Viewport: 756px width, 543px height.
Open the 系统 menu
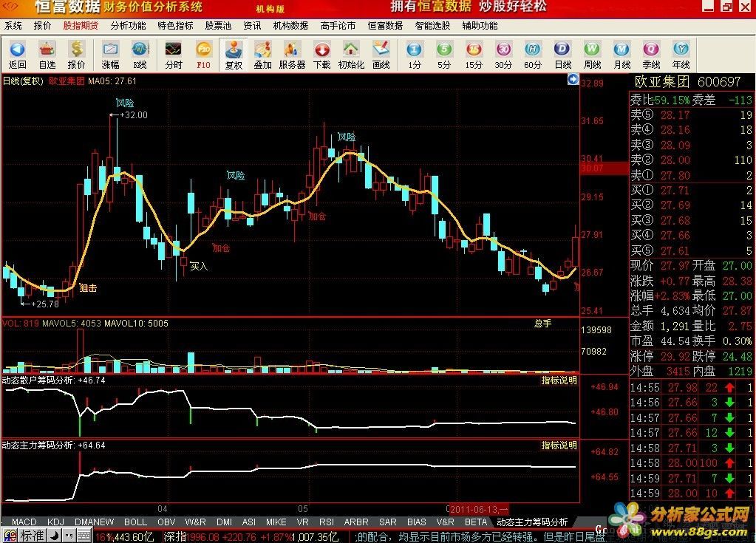pos(13,26)
